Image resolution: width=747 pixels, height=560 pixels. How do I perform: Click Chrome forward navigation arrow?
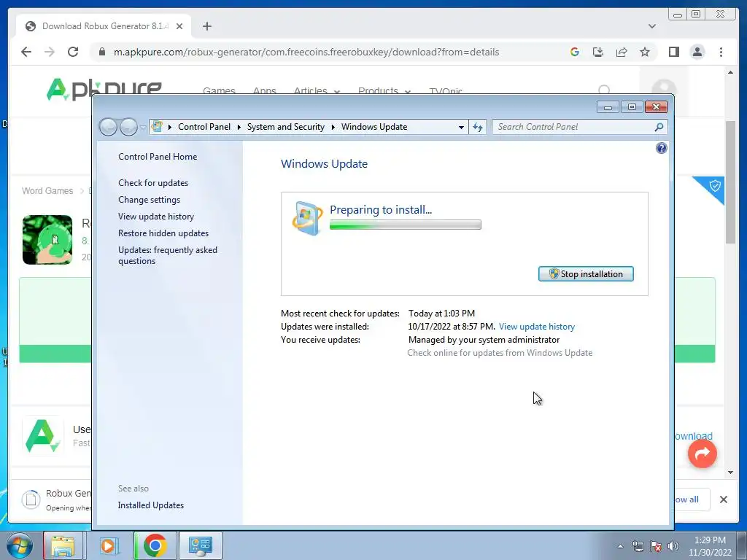(x=50, y=52)
